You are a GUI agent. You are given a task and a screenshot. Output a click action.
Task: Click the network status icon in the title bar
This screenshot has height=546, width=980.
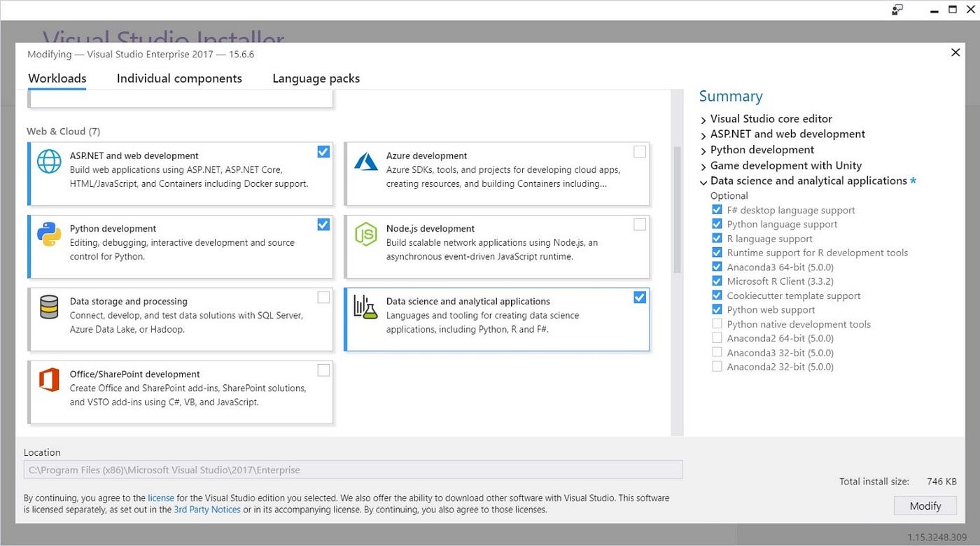tap(897, 10)
